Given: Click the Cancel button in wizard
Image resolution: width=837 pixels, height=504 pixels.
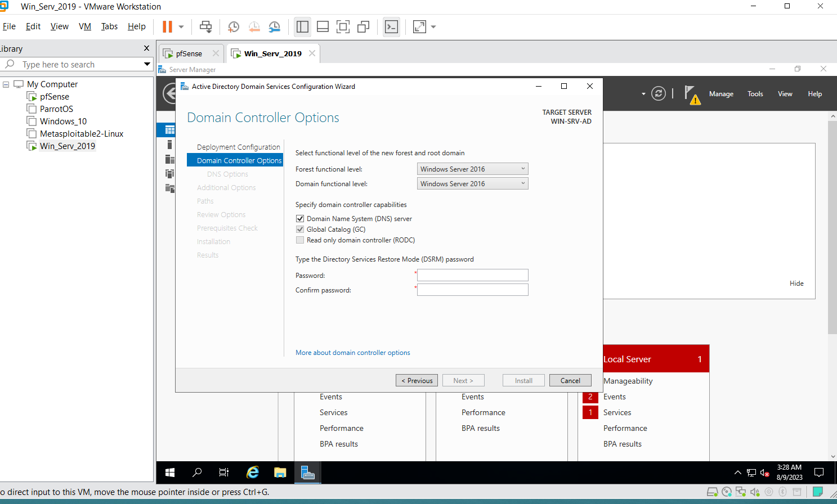Looking at the screenshot, I should pos(570,381).
